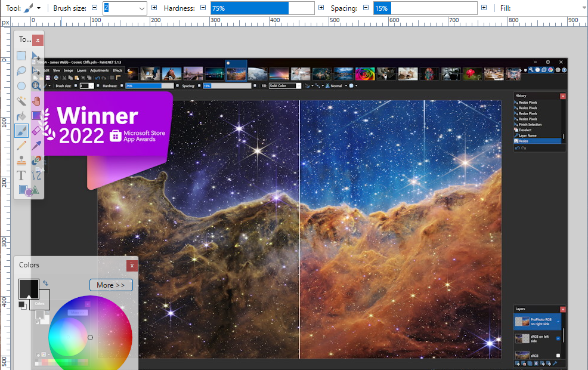Increase the spacing value

(484, 8)
